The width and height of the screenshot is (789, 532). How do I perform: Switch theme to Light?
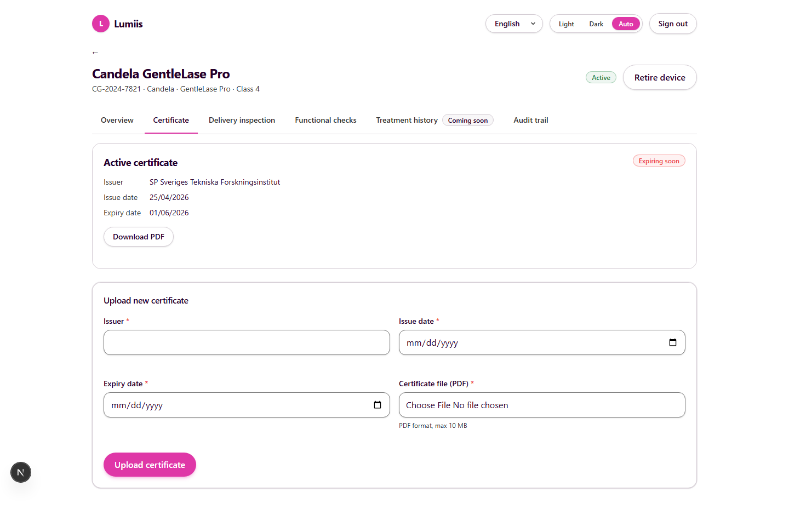point(566,24)
